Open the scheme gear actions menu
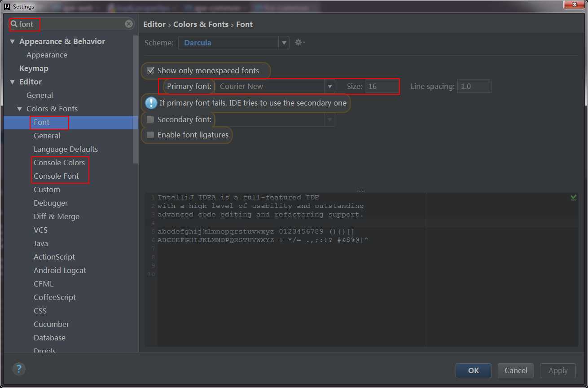 300,43
